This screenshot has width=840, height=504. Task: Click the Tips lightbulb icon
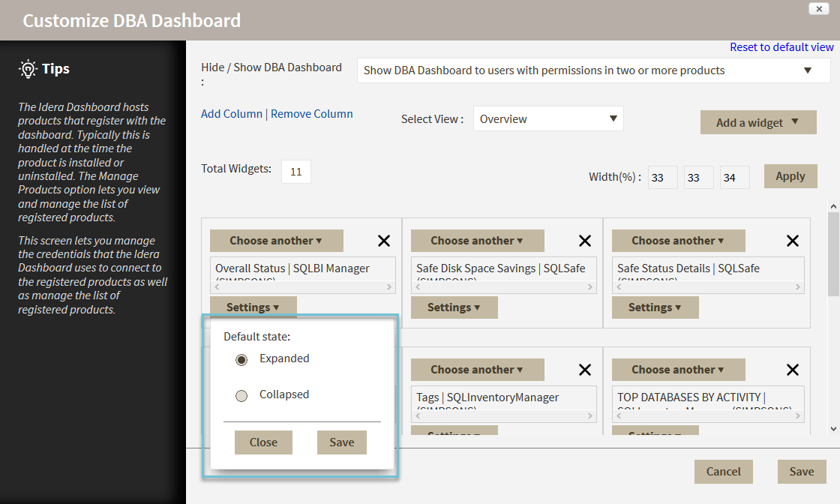pyautogui.click(x=28, y=69)
